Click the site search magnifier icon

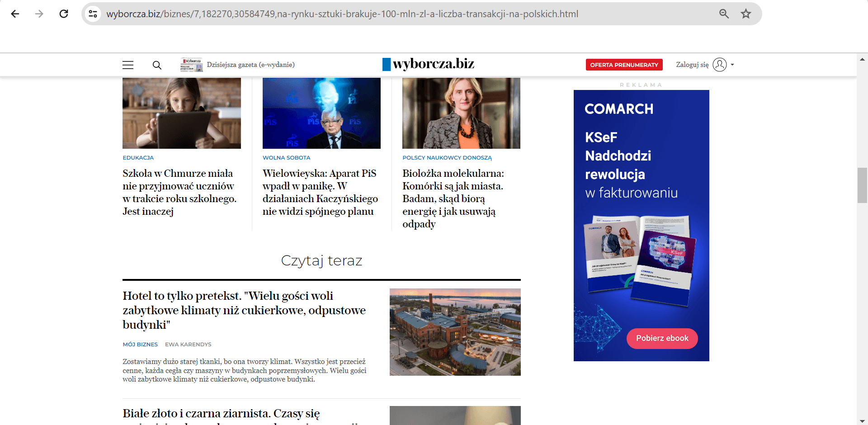[x=157, y=65]
